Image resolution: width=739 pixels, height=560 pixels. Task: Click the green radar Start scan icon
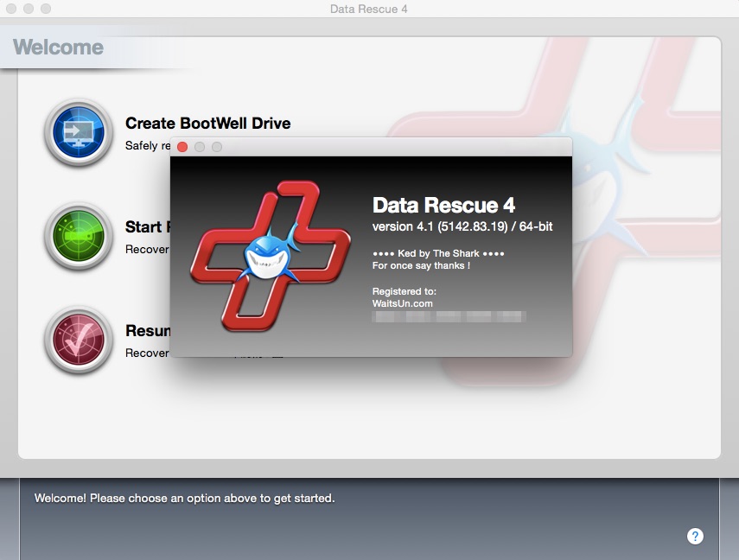79,236
